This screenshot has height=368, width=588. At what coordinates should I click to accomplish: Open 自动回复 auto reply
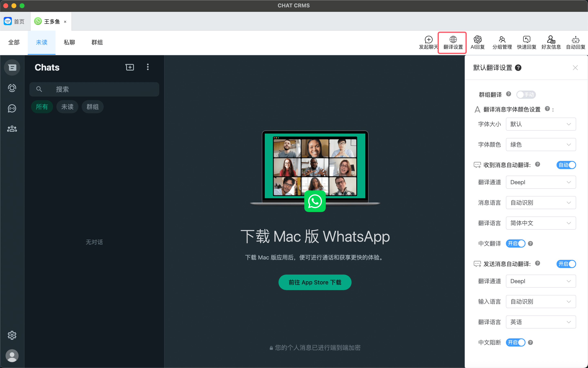click(576, 43)
